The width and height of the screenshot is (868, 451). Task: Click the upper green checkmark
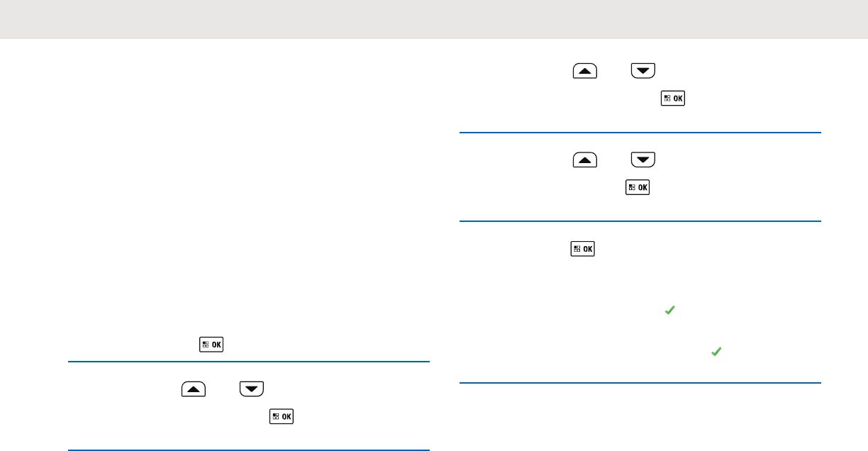pyautogui.click(x=668, y=310)
